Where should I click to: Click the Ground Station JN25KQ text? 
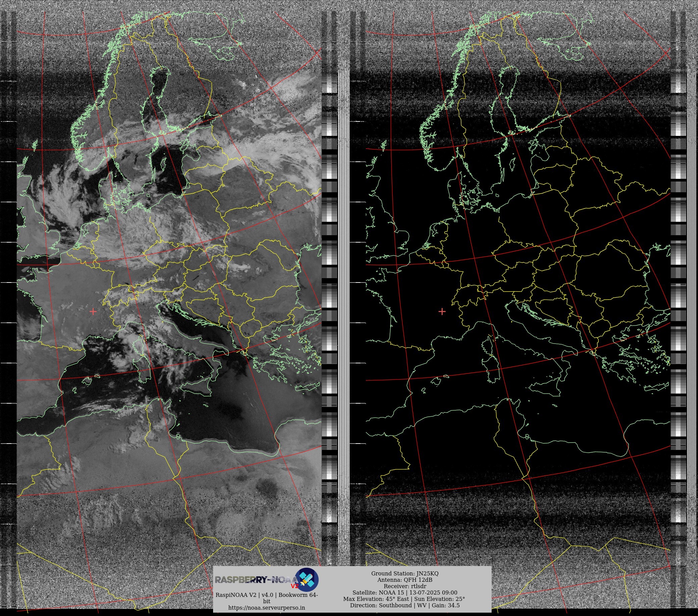[405, 573]
